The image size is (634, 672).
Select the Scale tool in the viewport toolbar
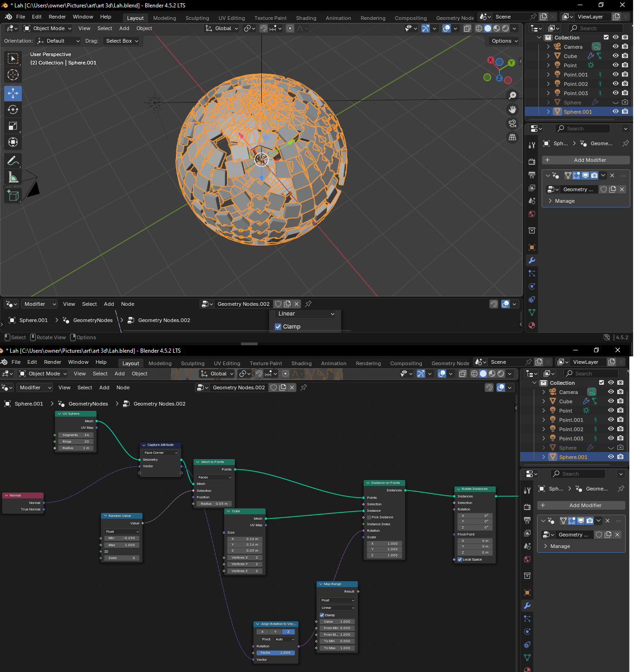click(13, 126)
